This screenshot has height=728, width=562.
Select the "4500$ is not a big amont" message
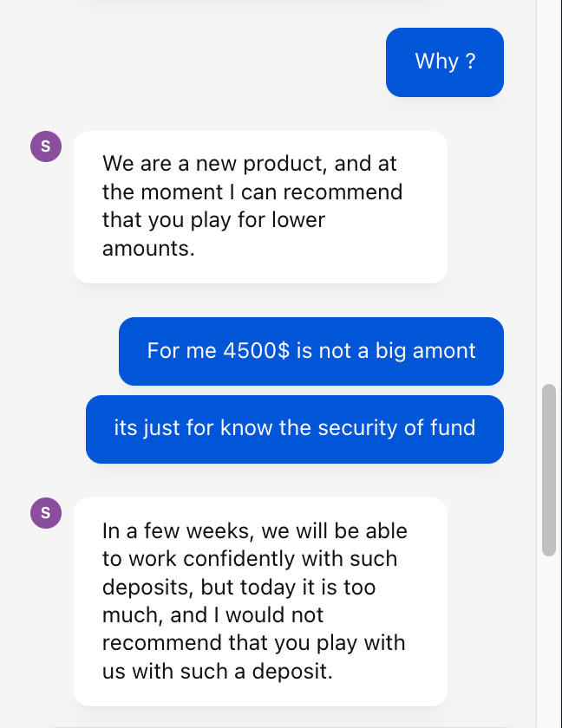click(310, 351)
